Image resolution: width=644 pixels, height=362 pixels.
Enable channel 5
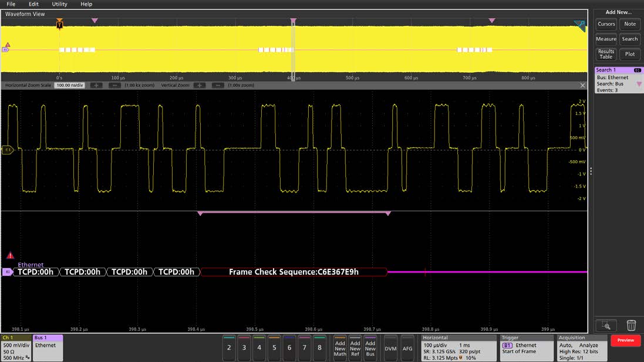point(274,348)
